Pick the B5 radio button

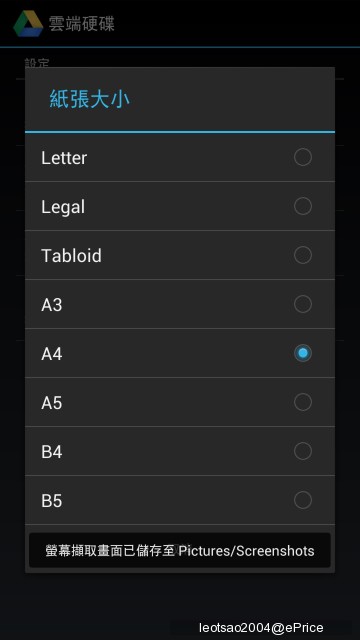pyautogui.click(x=303, y=500)
